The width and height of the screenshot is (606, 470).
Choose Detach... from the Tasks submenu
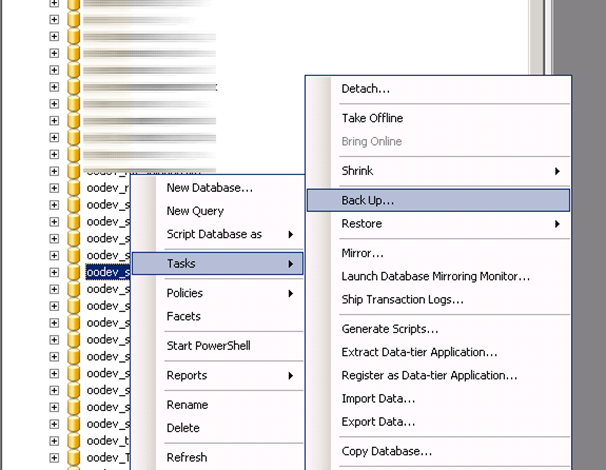pyautogui.click(x=438, y=89)
